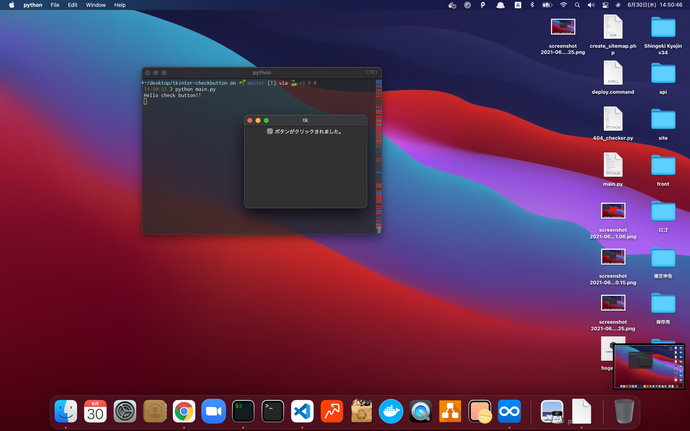Image resolution: width=690 pixels, height=431 pixels.
Task: Open the Trash in the dock
Action: pyautogui.click(x=623, y=410)
